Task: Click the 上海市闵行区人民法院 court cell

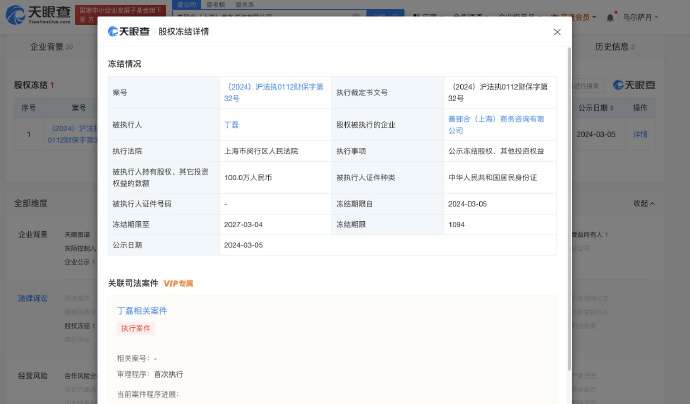Action: [x=261, y=151]
